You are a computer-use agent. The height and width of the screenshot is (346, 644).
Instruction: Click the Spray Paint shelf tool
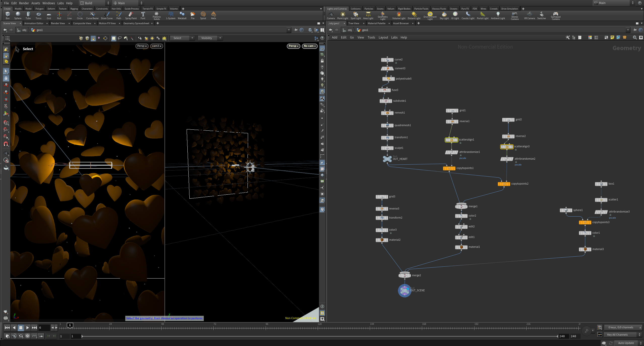[131, 16]
